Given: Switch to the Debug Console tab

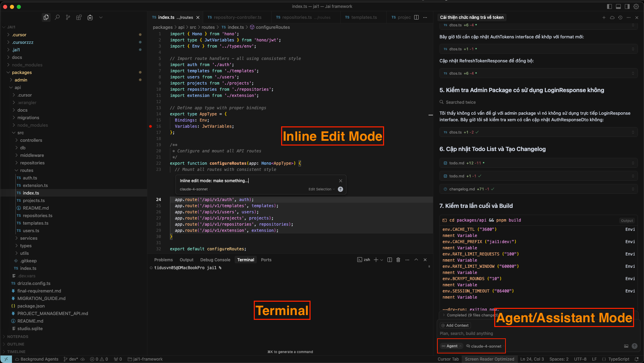Looking at the screenshot, I should [215, 260].
